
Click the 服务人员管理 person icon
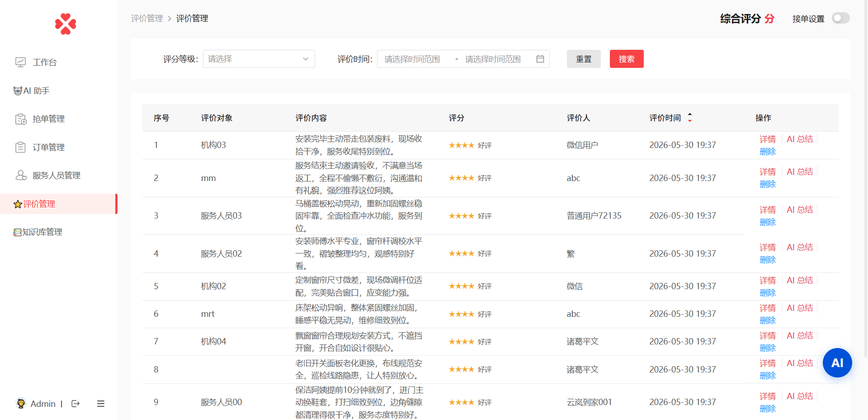pyautogui.click(x=21, y=175)
